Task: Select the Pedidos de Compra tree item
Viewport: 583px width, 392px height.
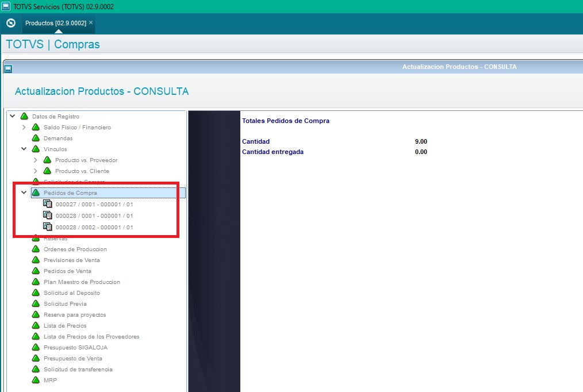Action: pos(70,193)
